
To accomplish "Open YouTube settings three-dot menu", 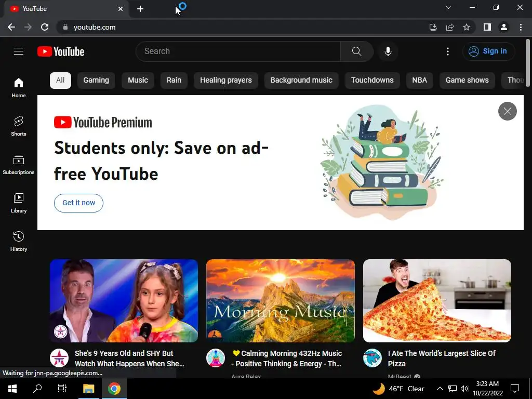I will pyautogui.click(x=447, y=51).
